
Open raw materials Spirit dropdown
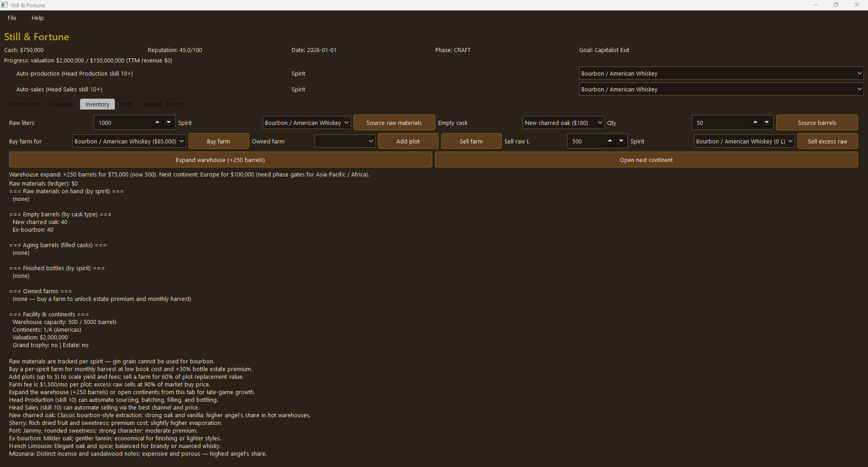pyautogui.click(x=307, y=123)
